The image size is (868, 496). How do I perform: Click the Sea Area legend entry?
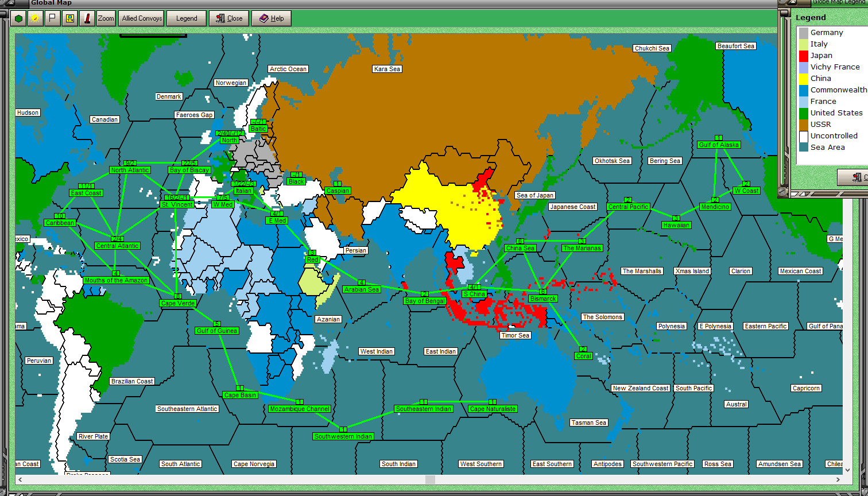[828, 148]
